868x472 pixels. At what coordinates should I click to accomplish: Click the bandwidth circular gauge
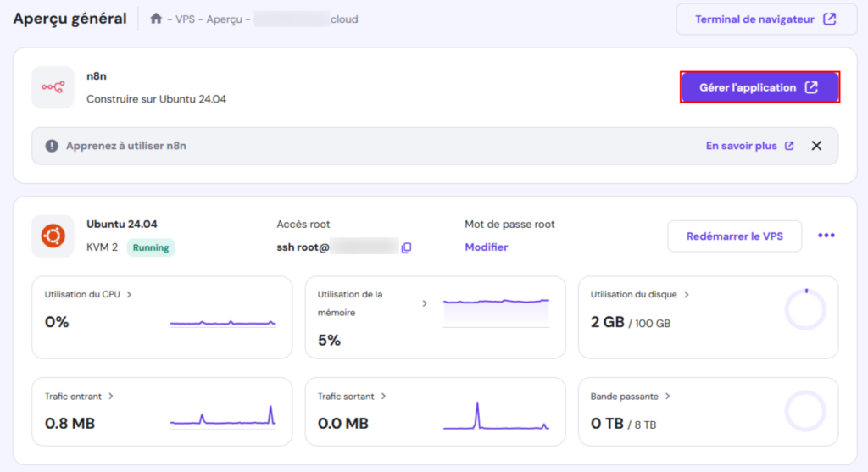coord(804,411)
